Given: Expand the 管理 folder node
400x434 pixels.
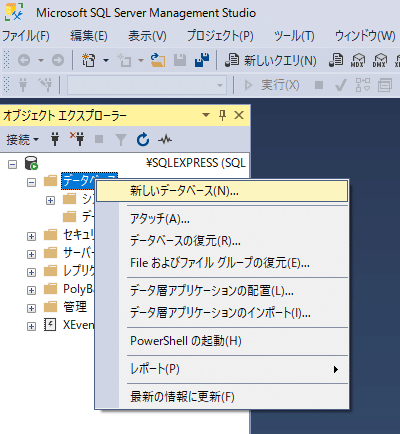Looking at the screenshot, I should pos(31,308).
